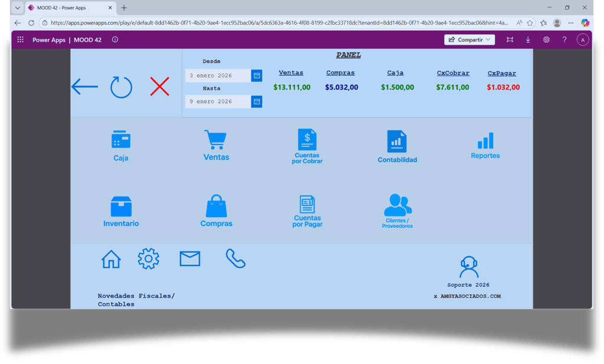Open the browser favorites list icon
Screen dimensions: 604x364
543,23
